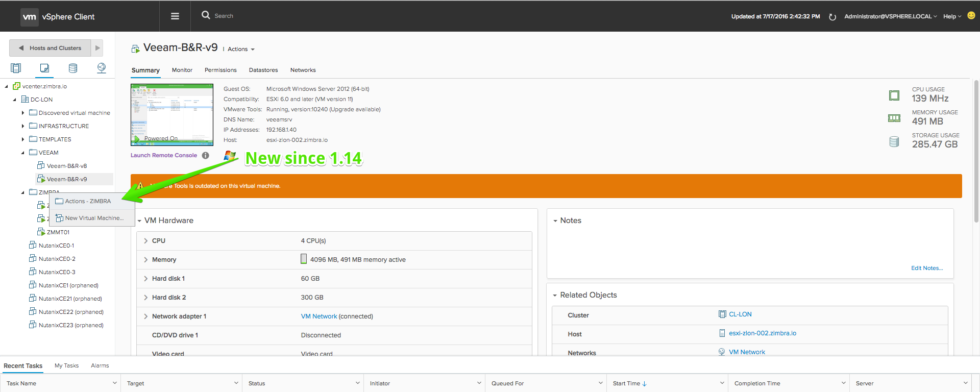Screen dimensions: 980x392
Task: Switch to Hosts and Clusters inventory view
Action: click(16, 68)
